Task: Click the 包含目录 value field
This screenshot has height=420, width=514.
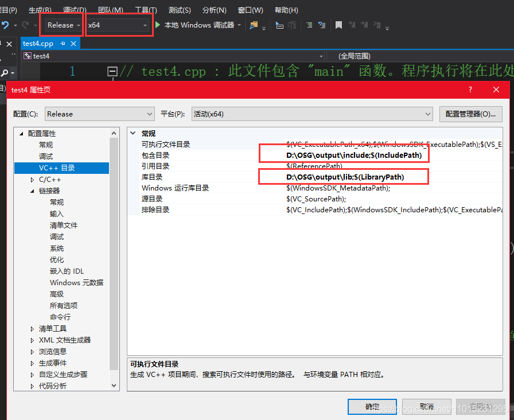Action: (x=393, y=155)
